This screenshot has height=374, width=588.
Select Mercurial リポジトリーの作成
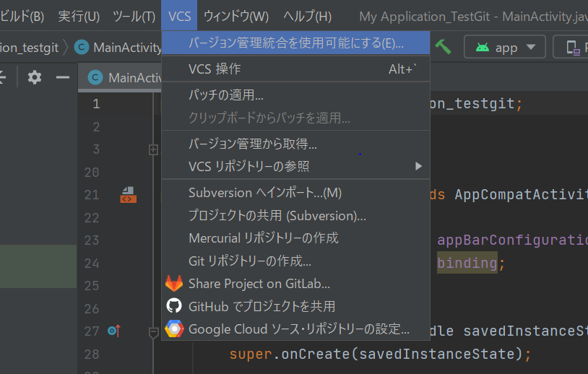[x=295, y=238]
